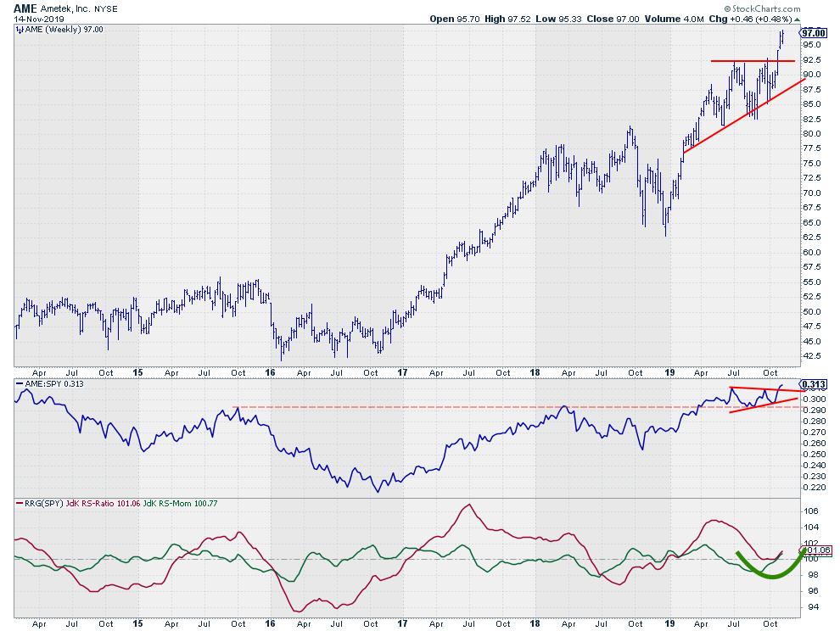
Task: Click the 60.0 label on the price axis
Action: tap(811, 252)
